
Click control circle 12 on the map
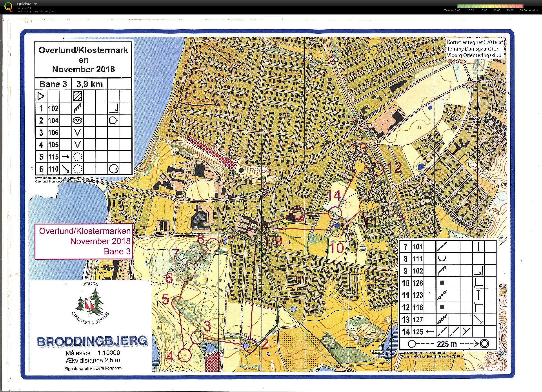[x=377, y=169]
